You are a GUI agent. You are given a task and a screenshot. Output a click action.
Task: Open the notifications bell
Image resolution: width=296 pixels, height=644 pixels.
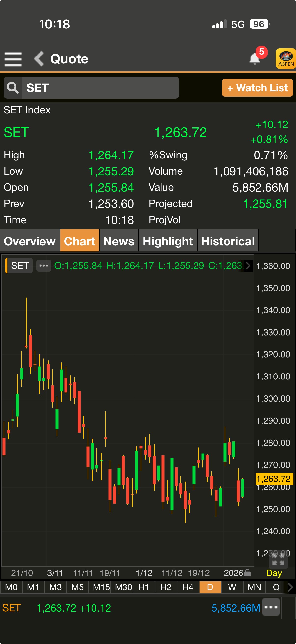(x=255, y=58)
